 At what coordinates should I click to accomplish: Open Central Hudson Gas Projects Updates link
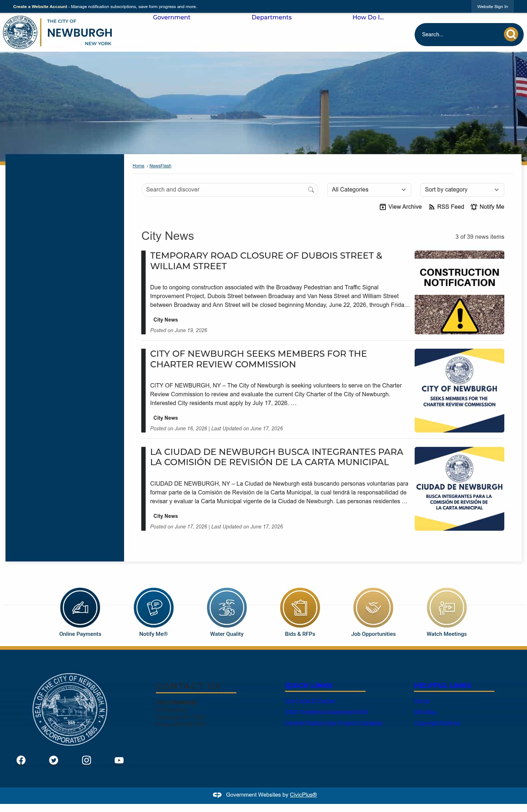pos(334,723)
